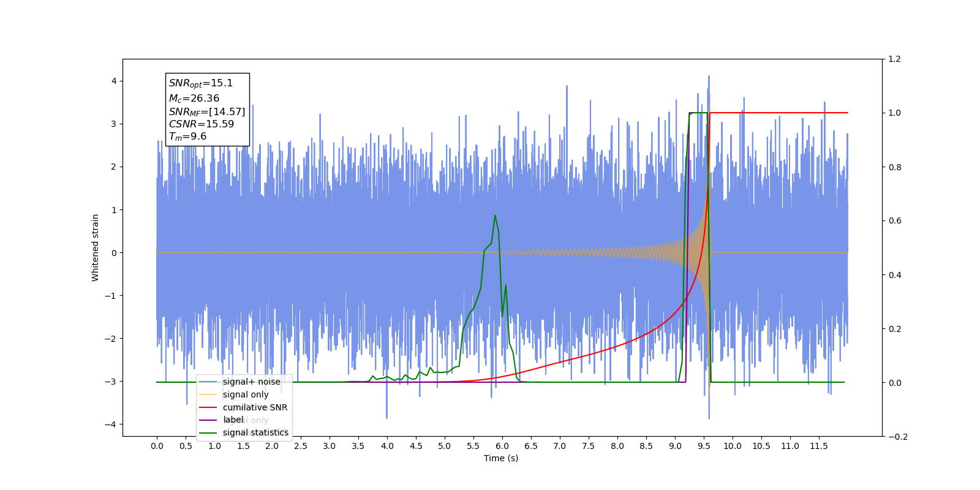Click the blue signal+ noise legend line sample
Image resolution: width=980 pixels, height=490 pixels.
tap(208, 382)
